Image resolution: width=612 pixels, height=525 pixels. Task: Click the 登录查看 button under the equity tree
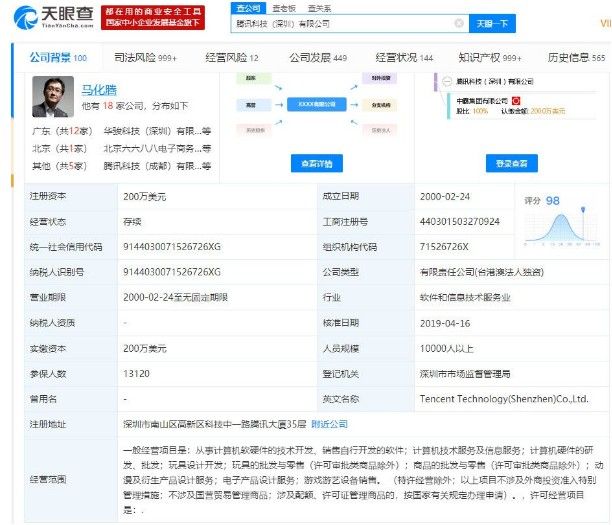pyautogui.click(x=512, y=163)
